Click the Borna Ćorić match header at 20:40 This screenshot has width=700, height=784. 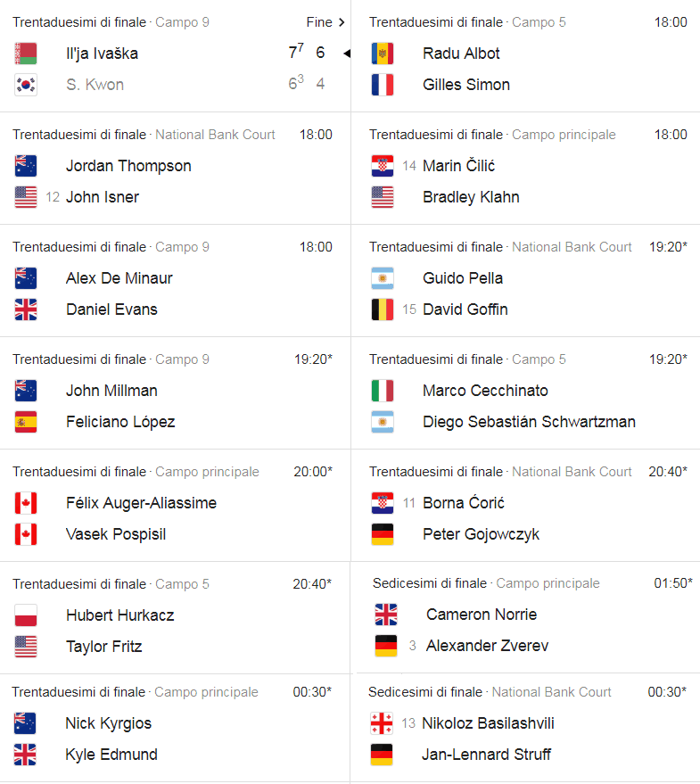pyautogui.click(x=528, y=472)
